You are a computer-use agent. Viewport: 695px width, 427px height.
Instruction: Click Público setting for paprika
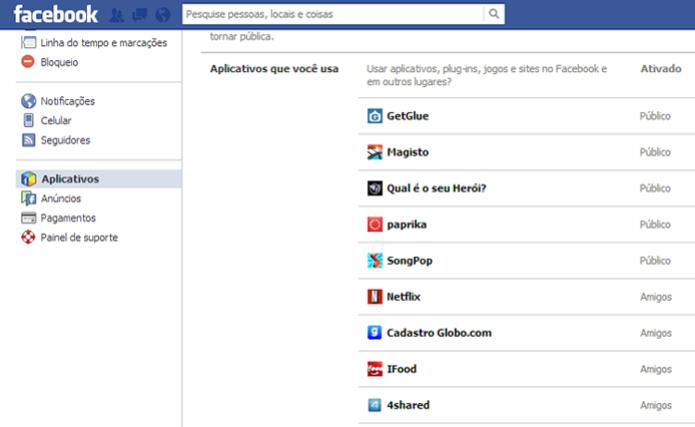coord(655,224)
